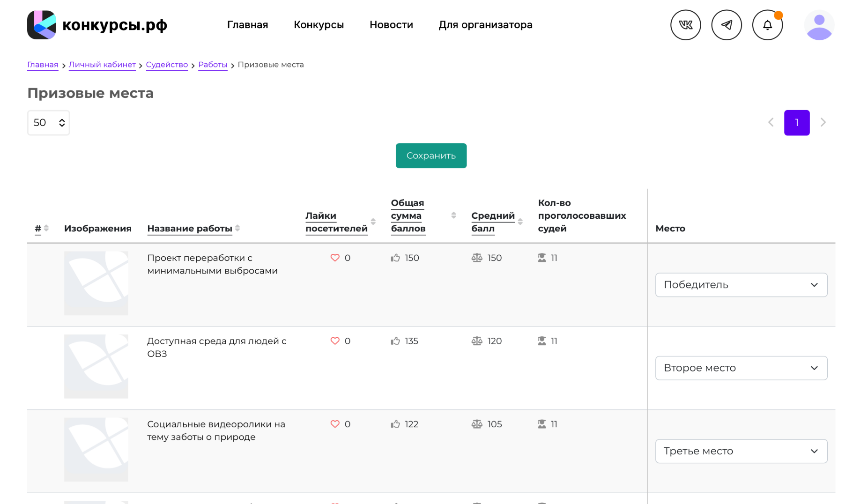853x504 pixels.
Task: Open notifications bell icon
Action: click(x=767, y=25)
